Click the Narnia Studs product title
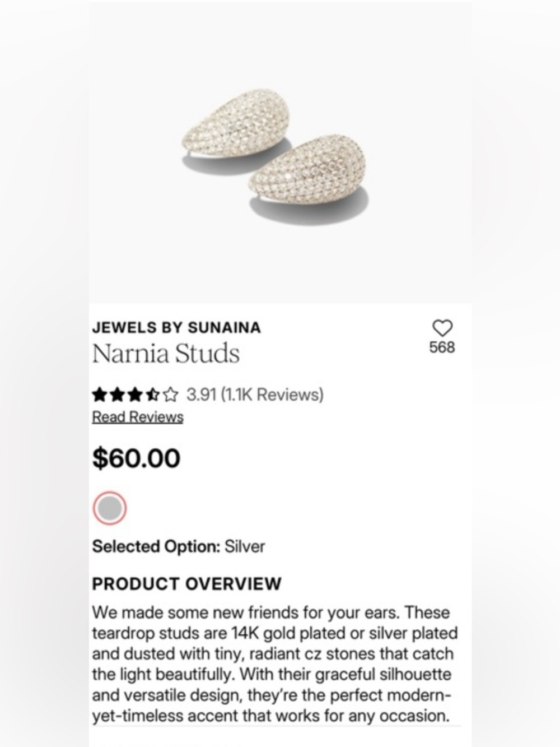This screenshot has height=747, width=560. pyautogui.click(x=166, y=353)
